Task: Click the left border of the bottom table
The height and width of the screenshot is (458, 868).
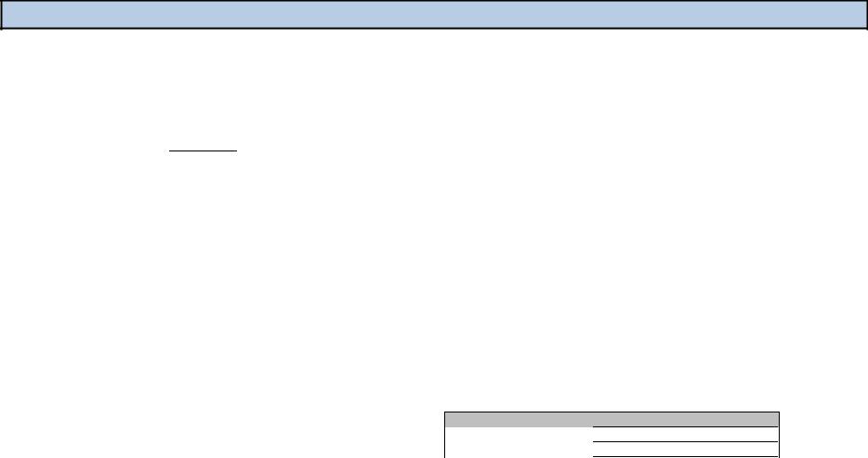Action: pyautogui.click(x=444, y=435)
